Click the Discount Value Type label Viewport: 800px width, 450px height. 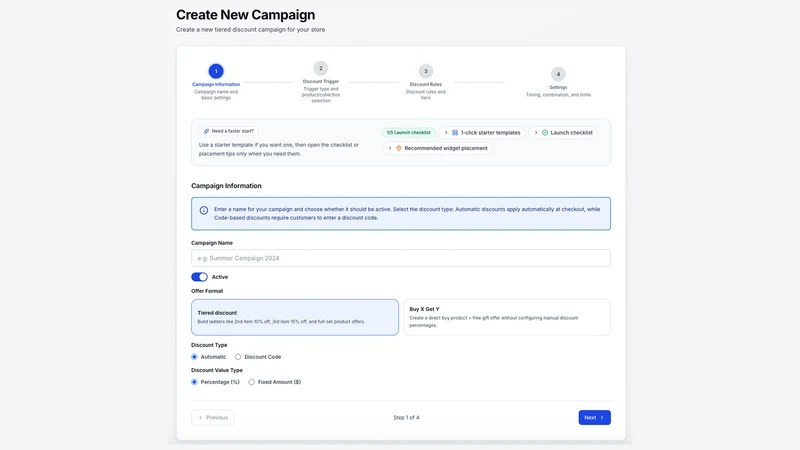[217, 370]
